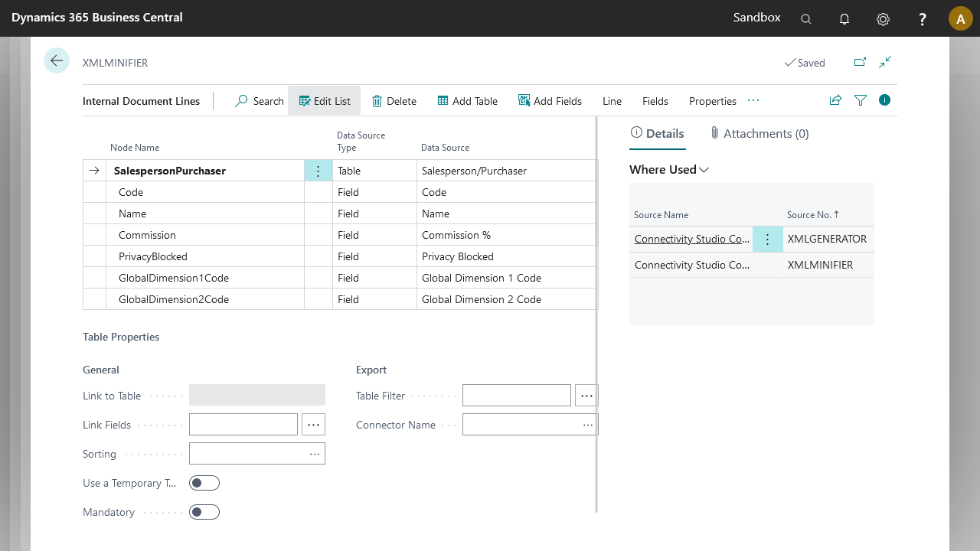Select the GlobalDimension1Code node cell
The height and width of the screenshot is (551, 980).
[x=205, y=278]
